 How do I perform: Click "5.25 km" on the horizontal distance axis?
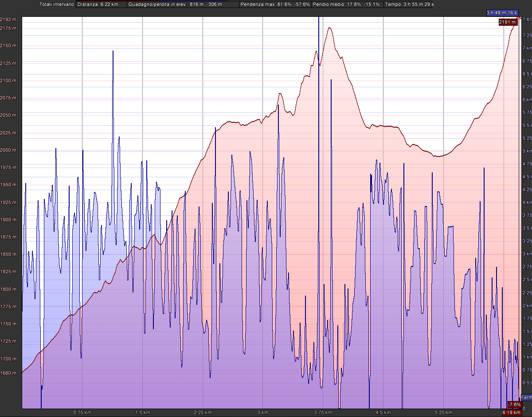click(443, 413)
